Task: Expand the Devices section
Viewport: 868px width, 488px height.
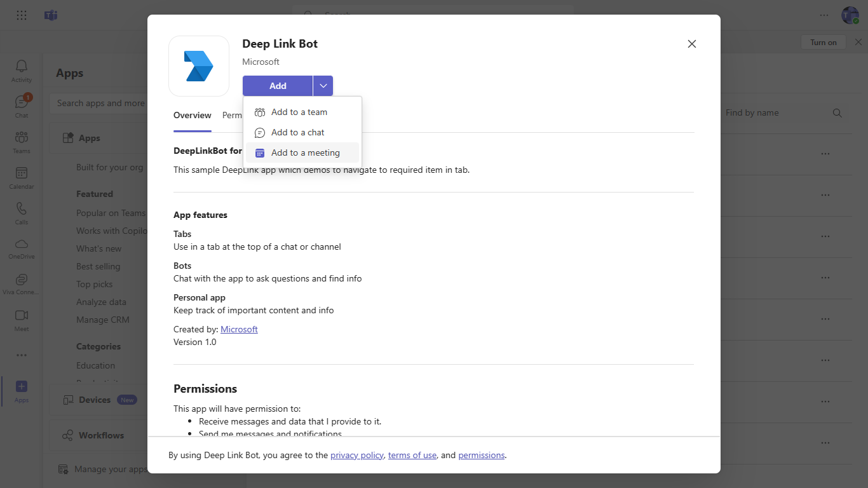Action: pos(98,400)
